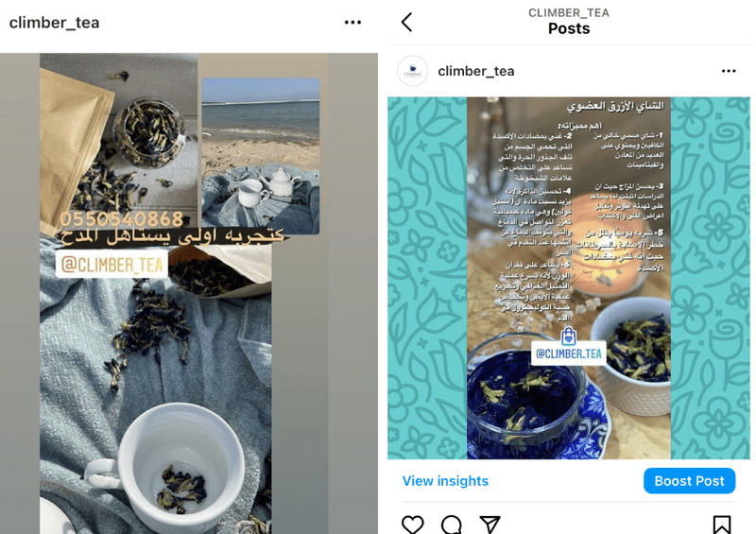Open three-dot menu on the story view
Viewport: 756px width, 534px height.
pos(352,22)
